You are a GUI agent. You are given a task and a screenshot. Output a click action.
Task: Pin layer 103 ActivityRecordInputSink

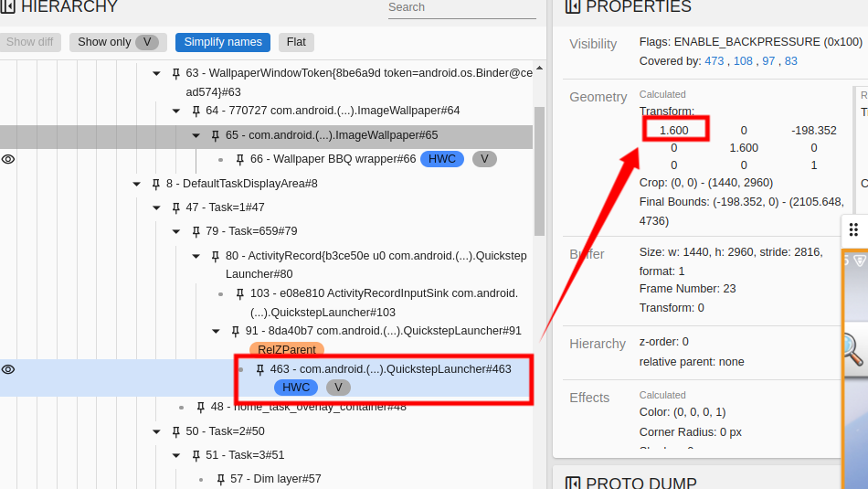point(240,293)
